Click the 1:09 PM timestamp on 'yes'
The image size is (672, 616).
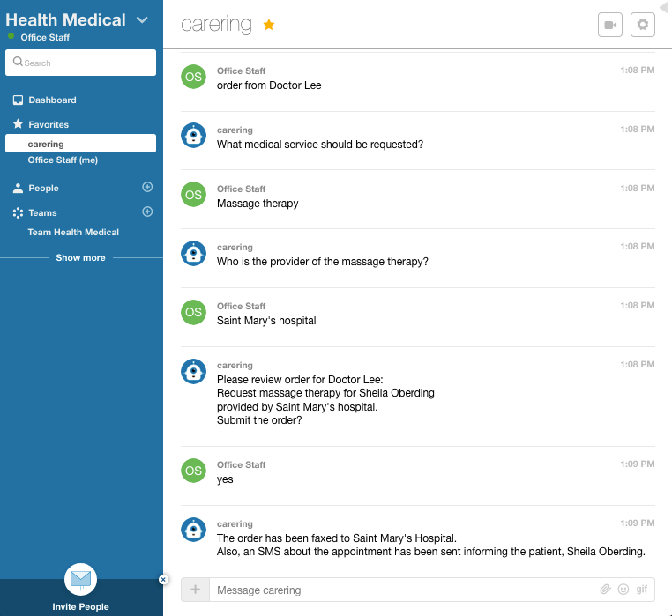click(638, 464)
